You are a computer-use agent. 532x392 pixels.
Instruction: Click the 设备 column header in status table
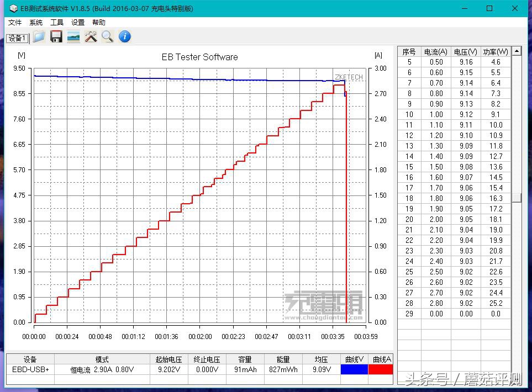tap(30, 359)
